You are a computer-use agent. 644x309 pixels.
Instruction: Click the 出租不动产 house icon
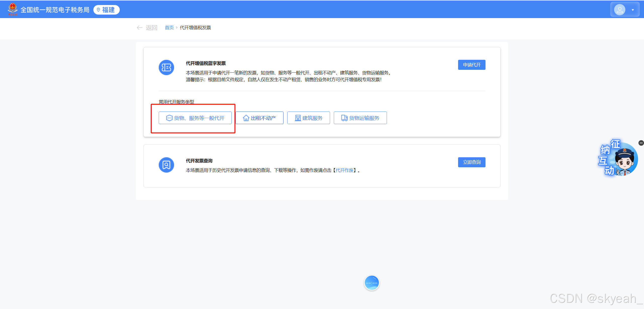click(x=246, y=118)
